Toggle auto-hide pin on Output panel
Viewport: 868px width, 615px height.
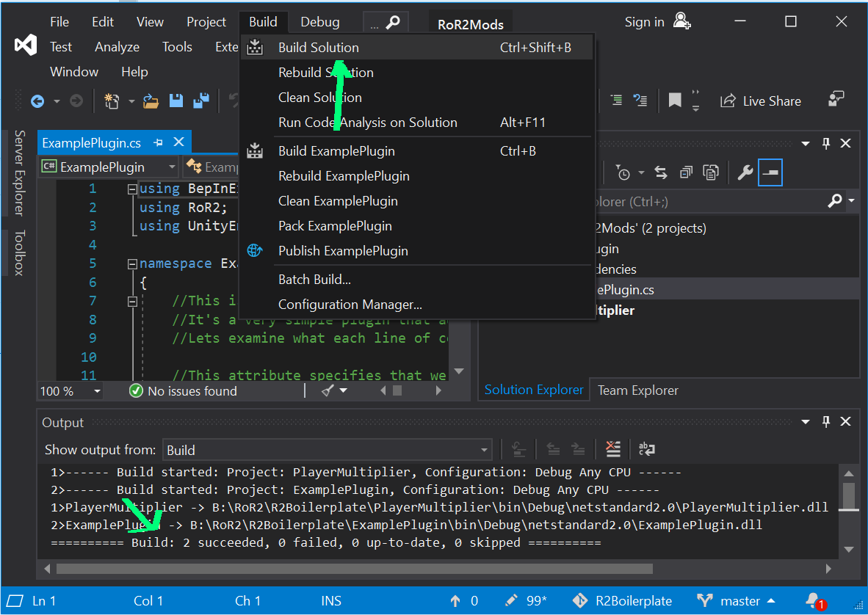(826, 421)
